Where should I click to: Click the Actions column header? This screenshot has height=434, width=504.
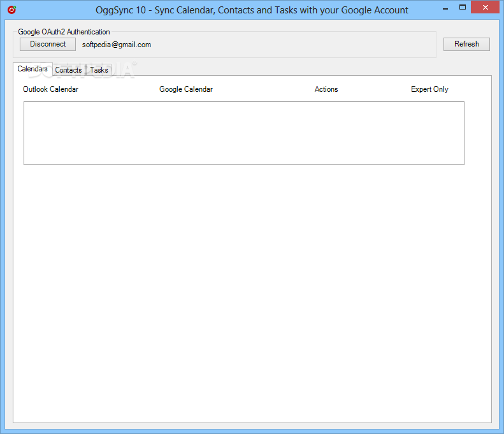point(326,89)
